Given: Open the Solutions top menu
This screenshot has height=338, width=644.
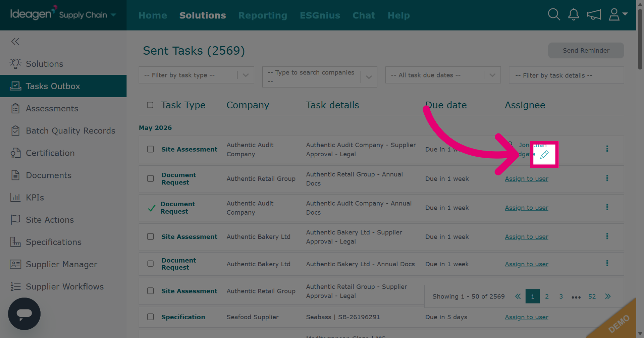Looking at the screenshot, I should click(x=203, y=15).
